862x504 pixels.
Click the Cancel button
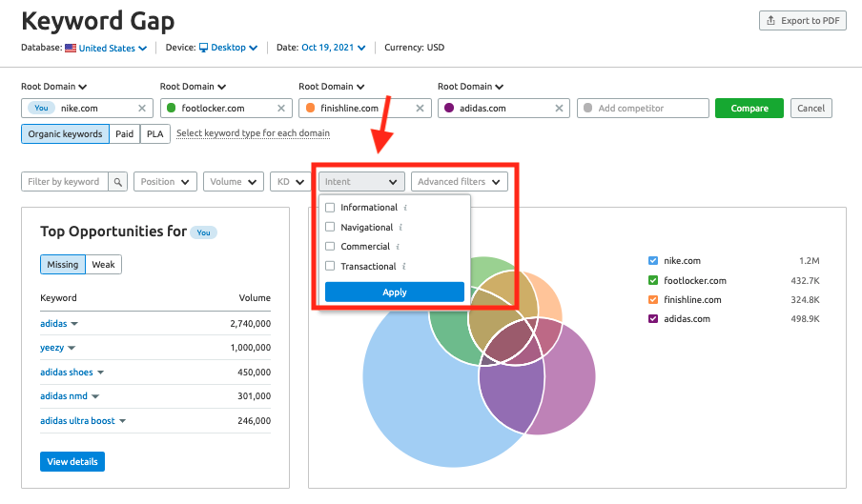811,109
